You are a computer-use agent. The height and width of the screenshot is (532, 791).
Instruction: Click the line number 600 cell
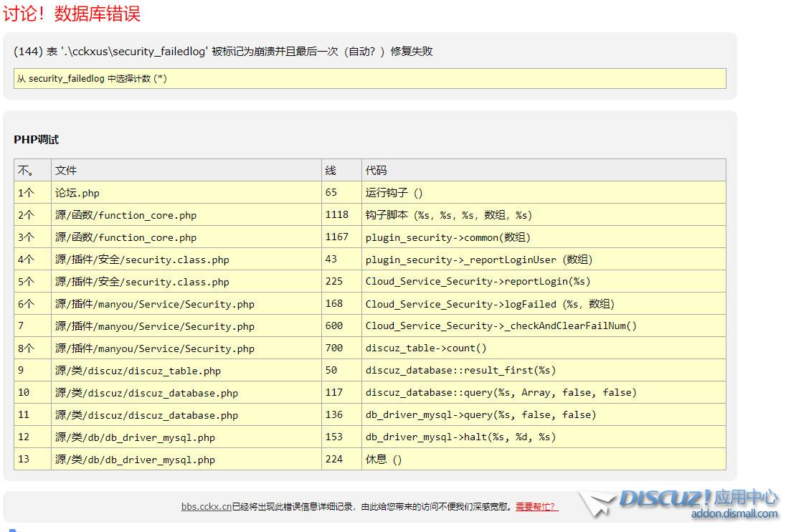(333, 326)
